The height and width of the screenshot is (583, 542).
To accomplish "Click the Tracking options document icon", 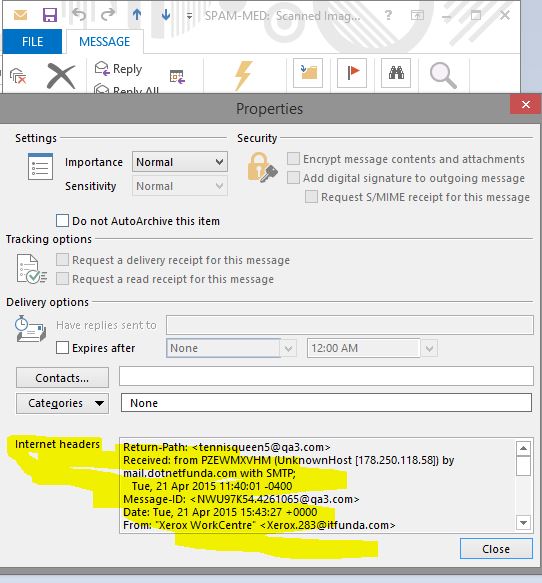I will [32, 269].
